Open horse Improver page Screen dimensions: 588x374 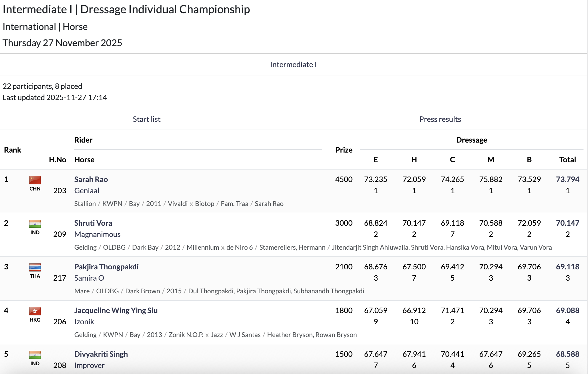(89, 365)
